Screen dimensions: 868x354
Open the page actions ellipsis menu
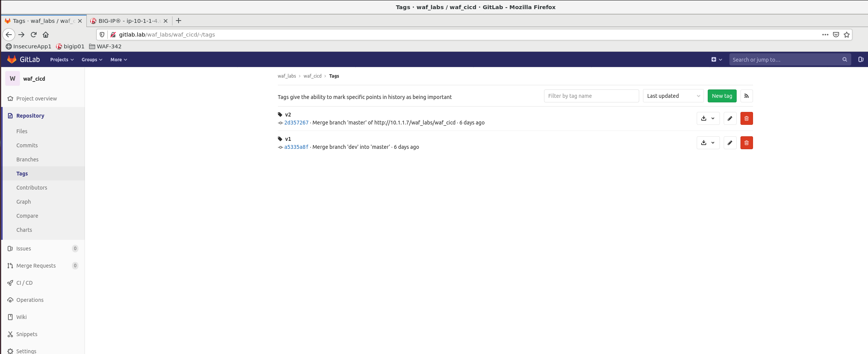point(825,35)
